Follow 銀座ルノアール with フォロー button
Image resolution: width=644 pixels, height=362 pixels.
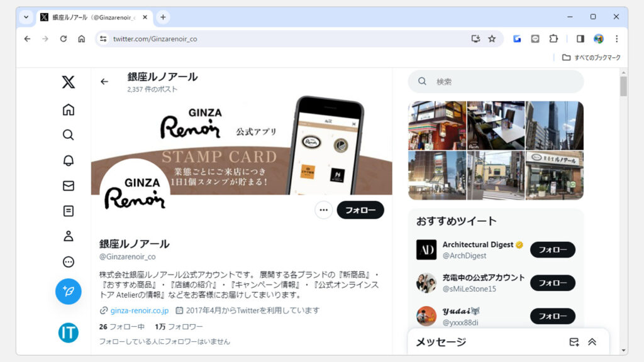[x=360, y=210]
